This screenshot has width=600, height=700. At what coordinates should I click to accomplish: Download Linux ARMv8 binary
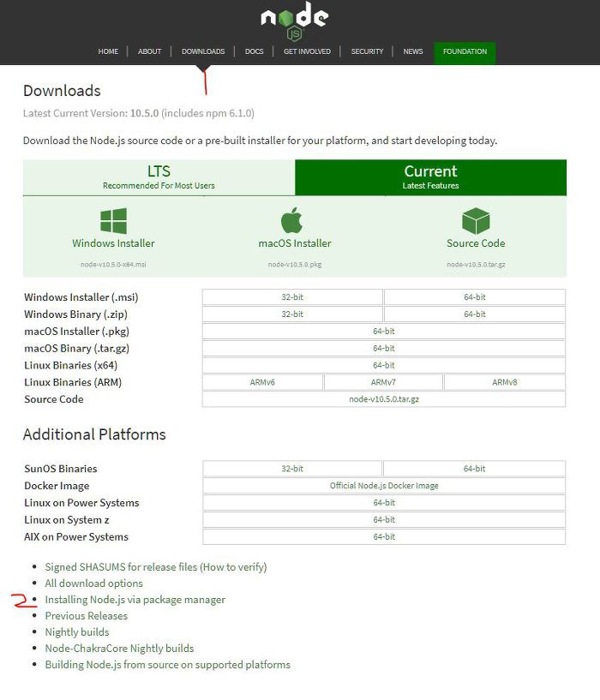(x=505, y=382)
